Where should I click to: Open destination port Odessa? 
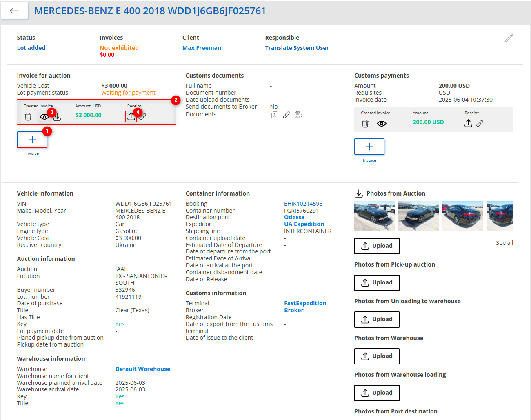pos(294,217)
